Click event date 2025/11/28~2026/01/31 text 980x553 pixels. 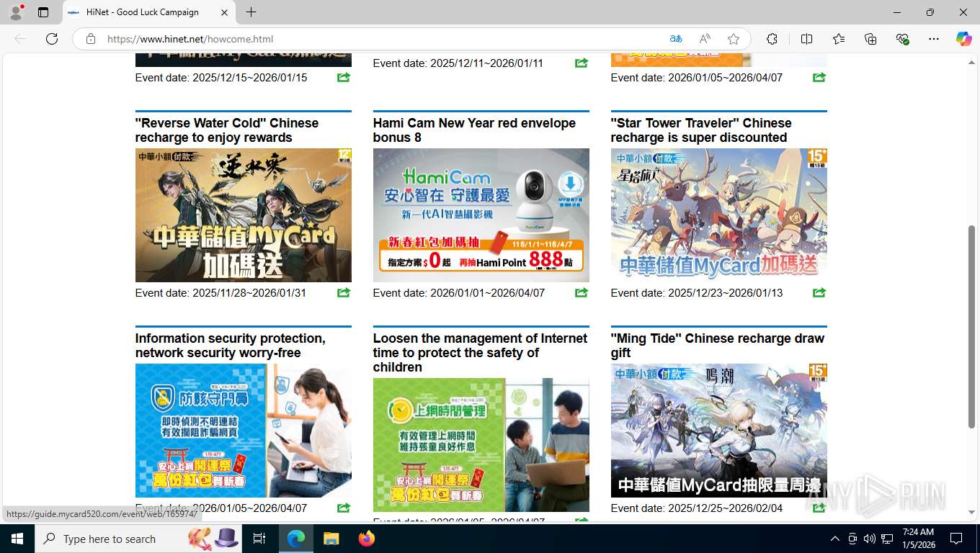(220, 293)
